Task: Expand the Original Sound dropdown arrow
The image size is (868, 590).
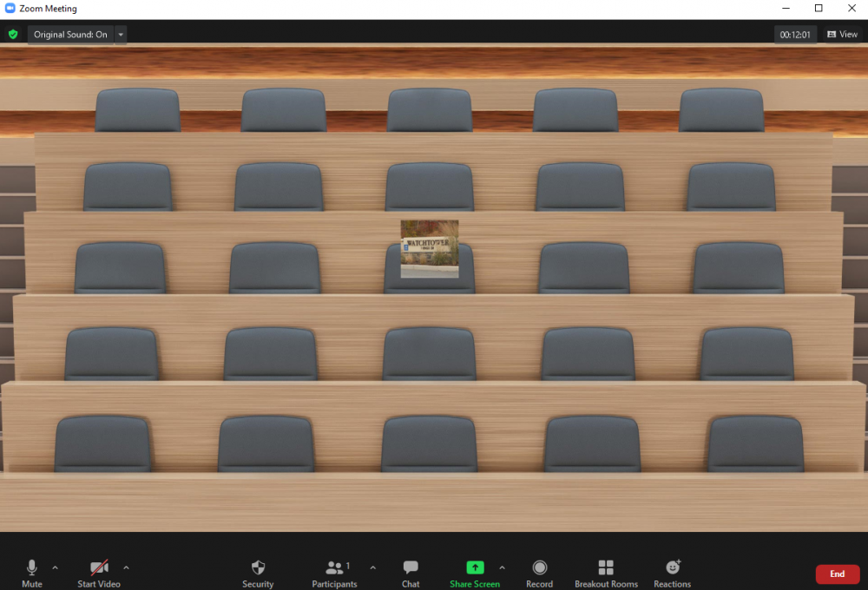Action: (x=121, y=35)
